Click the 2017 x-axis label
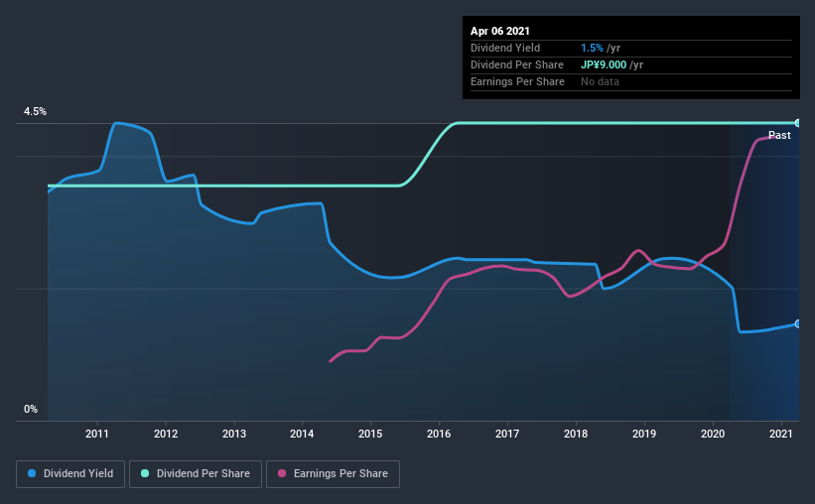 (x=507, y=434)
